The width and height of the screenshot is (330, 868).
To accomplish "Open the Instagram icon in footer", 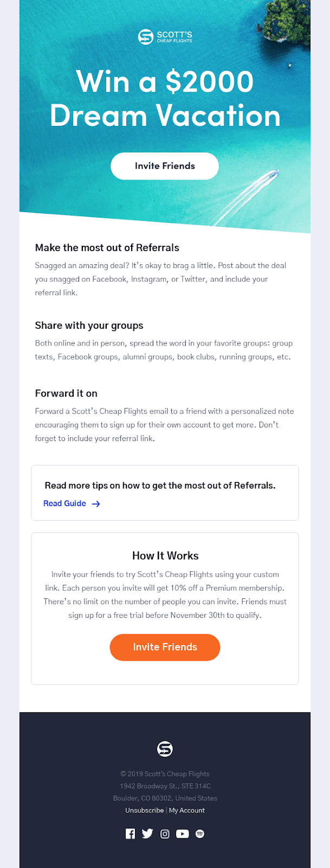I will [165, 834].
